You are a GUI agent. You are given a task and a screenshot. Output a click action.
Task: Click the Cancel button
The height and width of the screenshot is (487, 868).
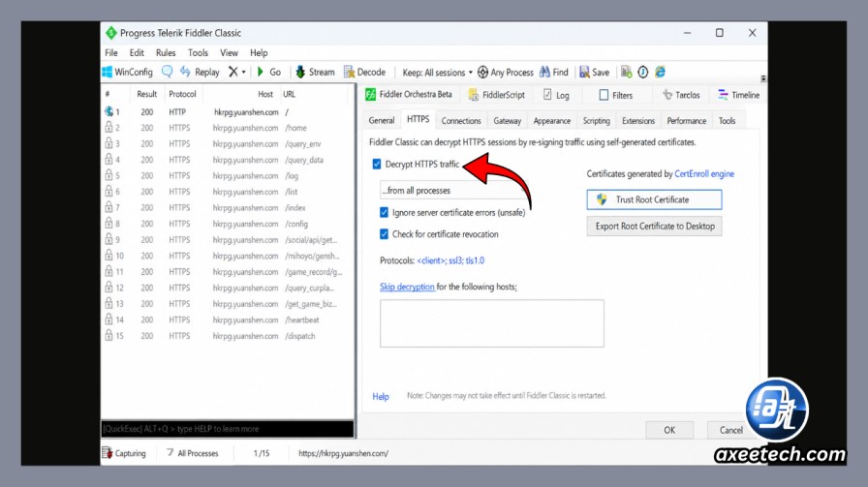pos(730,430)
